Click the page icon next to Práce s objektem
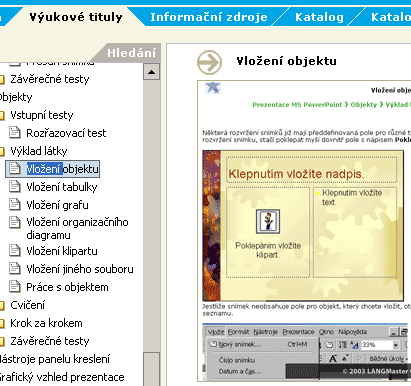The image size is (411, 386). click(14, 286)
